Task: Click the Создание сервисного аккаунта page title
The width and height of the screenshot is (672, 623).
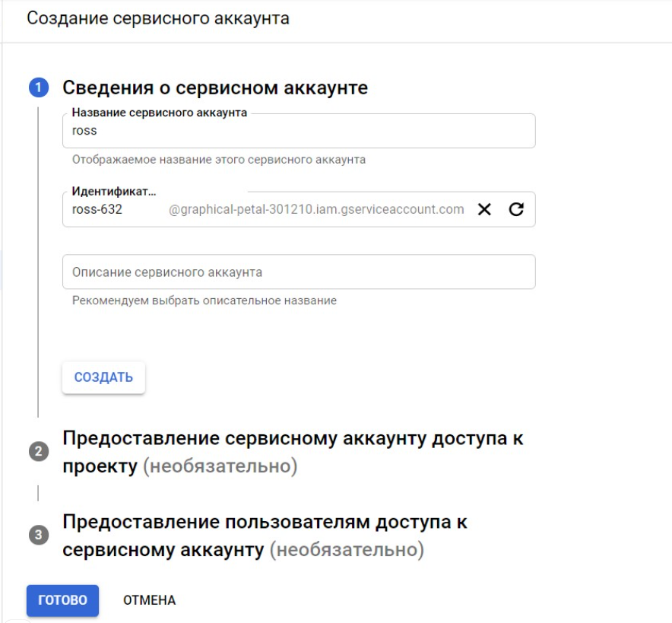Action: (x=158, y=18)
